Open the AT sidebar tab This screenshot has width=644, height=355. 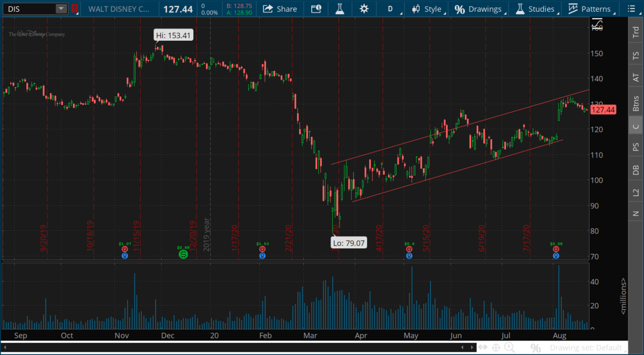click(636, 78)
